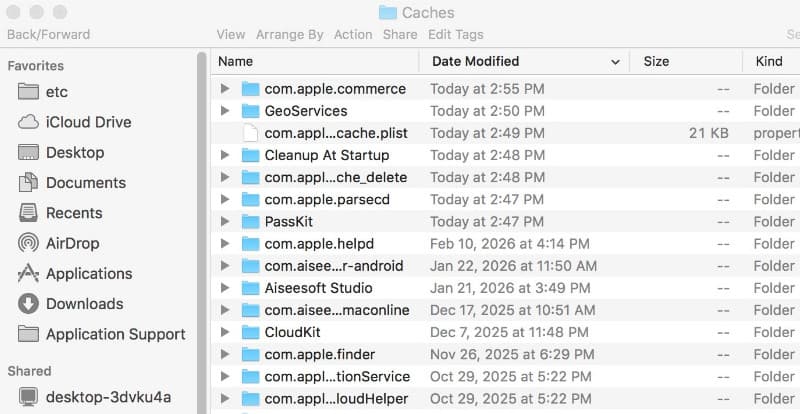Click the Shared section heading
This screenshot has width=800, height=414.
[29, 371]
